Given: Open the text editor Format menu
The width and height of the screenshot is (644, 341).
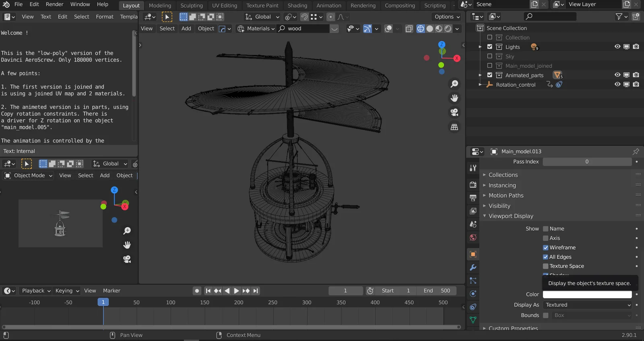Looking at the screenshot, I should [105, 17].
